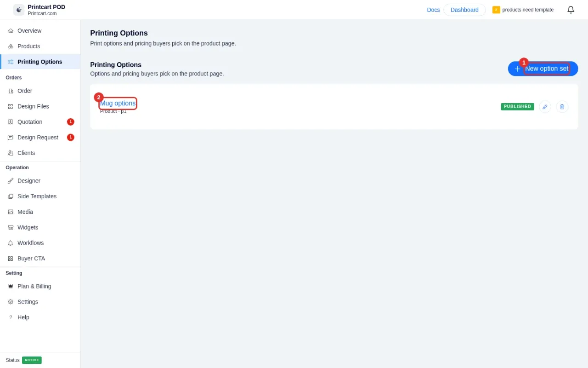Click the Plan & Billing crown icon
The height and width of the screenshot is (368, 588).
pos(11,286)
